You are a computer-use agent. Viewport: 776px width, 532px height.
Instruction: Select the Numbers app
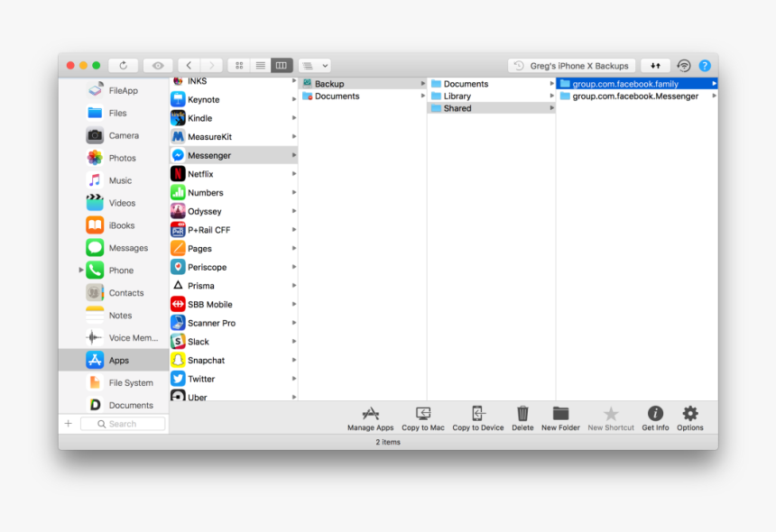[234, 193]
